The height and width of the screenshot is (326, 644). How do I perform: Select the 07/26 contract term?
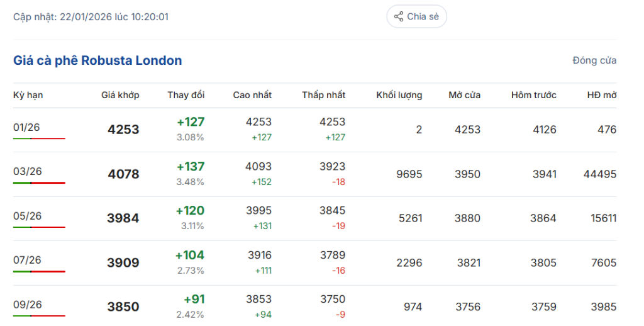click(x=27, y=261)
